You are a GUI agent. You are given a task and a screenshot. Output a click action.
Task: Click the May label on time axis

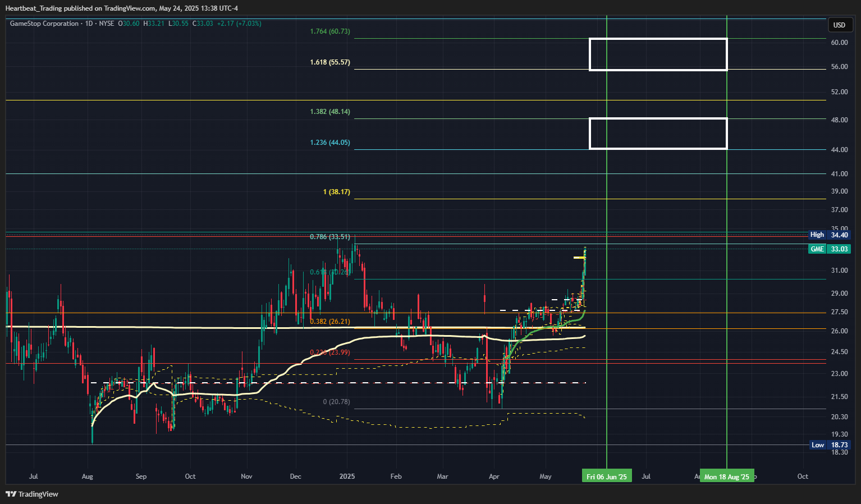tap(546, 476)
